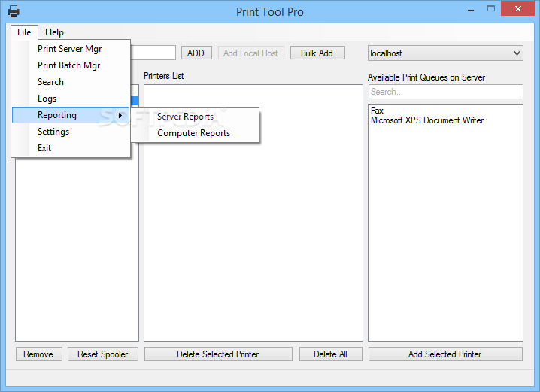540x392 pixels.
Task: Click the ADD button
Action: coord(196,53)
